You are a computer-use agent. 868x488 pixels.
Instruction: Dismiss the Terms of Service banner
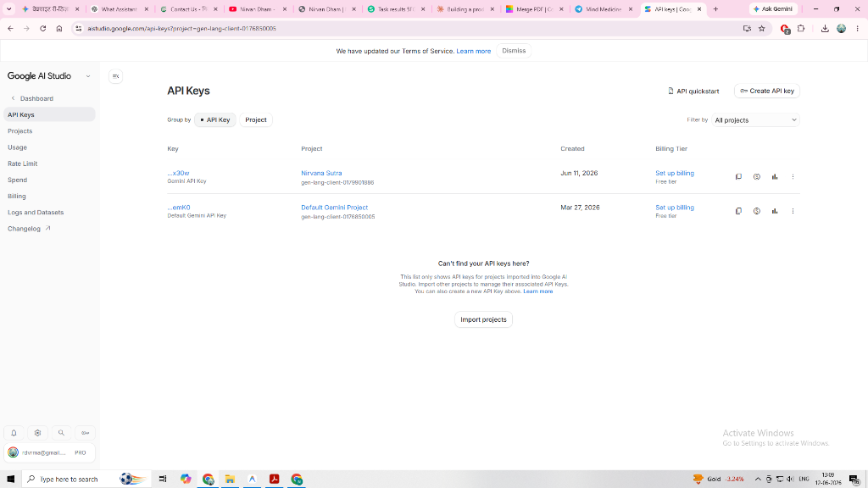click(x=514, y=51)
